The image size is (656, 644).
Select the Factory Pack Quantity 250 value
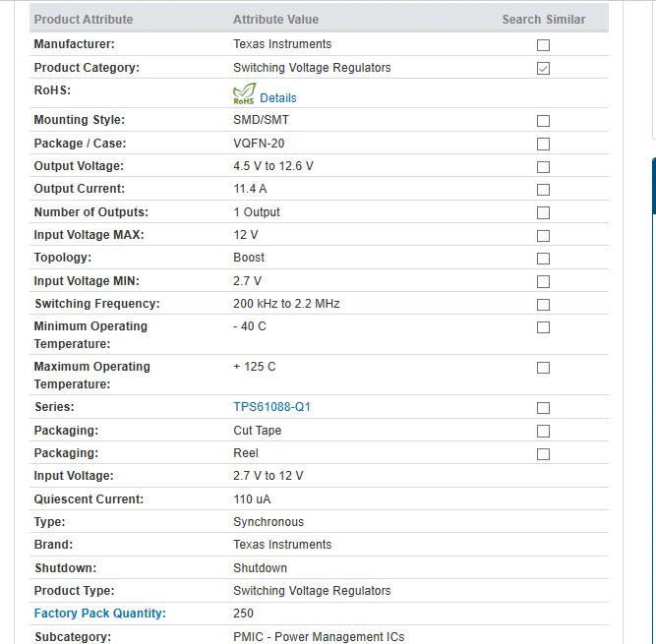click(243, 614)
